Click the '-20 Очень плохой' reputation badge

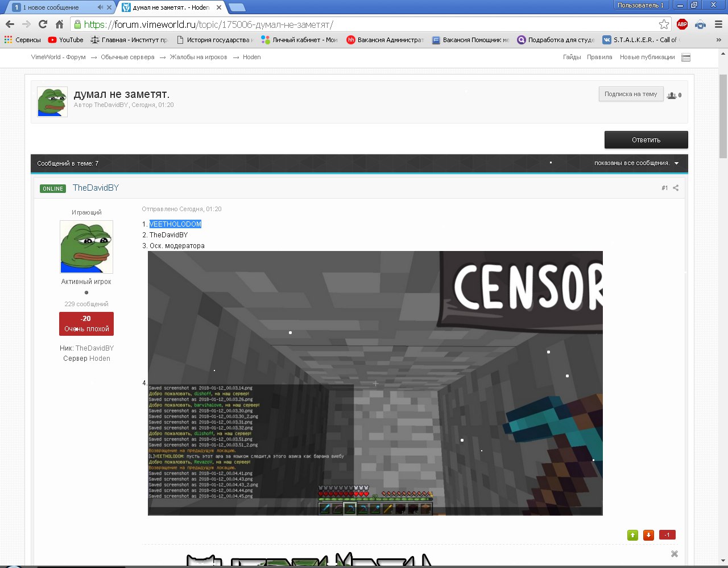[86, 323]
